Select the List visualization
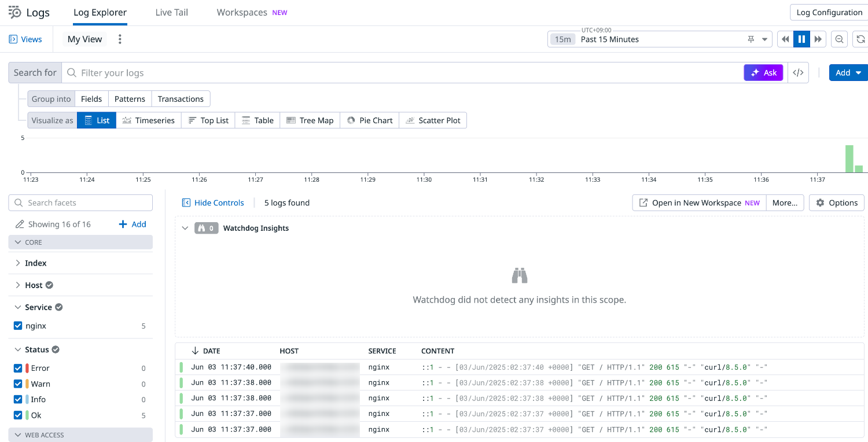This screenshot has width=868, height=442. [x=97, y=120]
